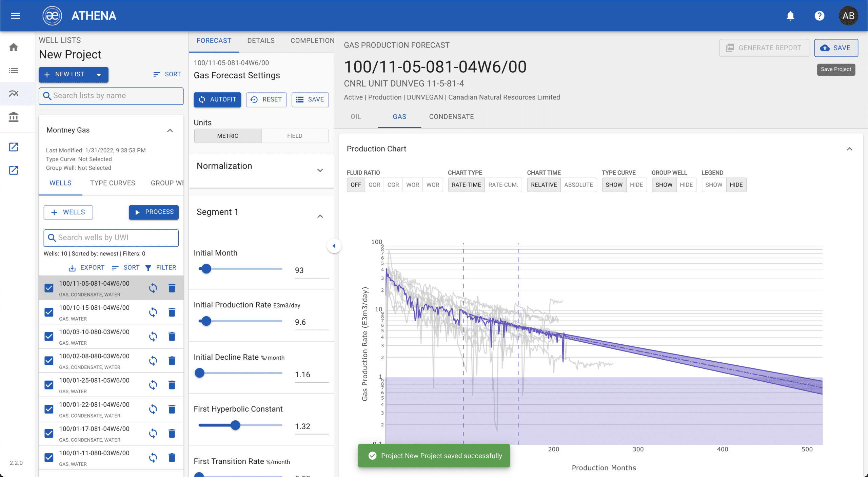Open the help question mark icon
The height and width of the screenshot is (477, 868).
819,16
